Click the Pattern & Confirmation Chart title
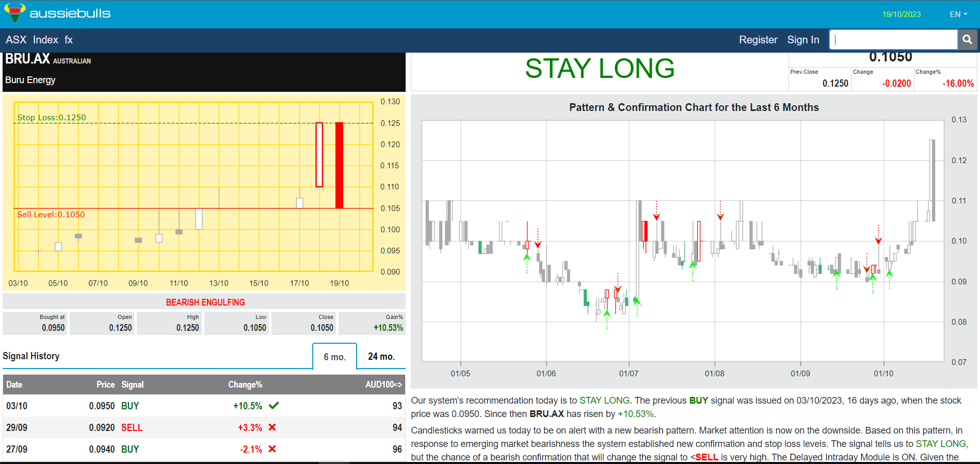 (694, 107)
